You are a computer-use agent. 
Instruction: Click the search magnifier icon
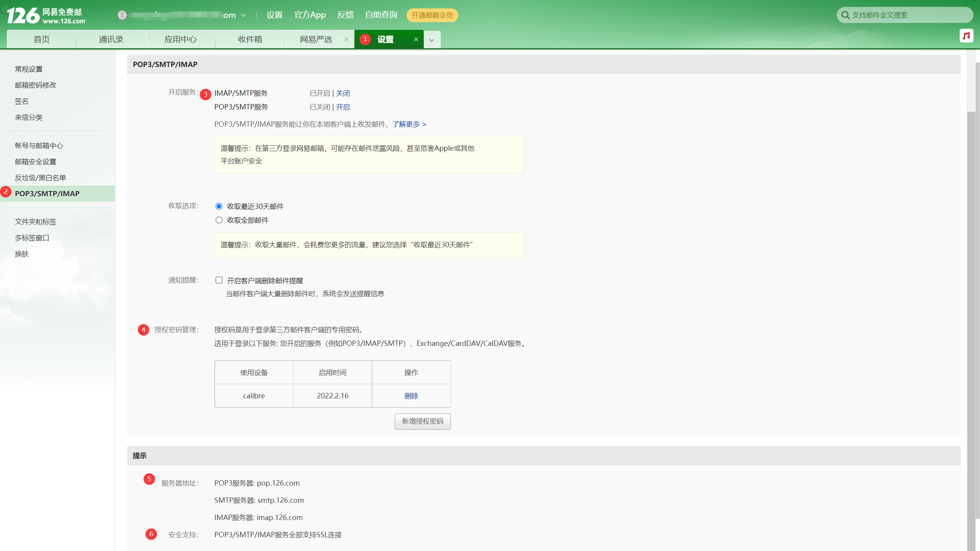pyautogui.click(x=845, y=15)
